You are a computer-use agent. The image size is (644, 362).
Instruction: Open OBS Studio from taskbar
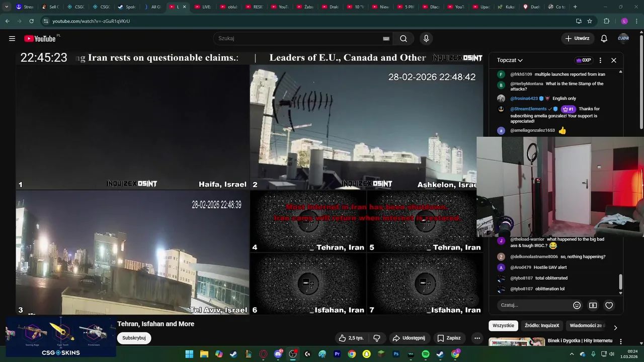(x=293, y=354)
